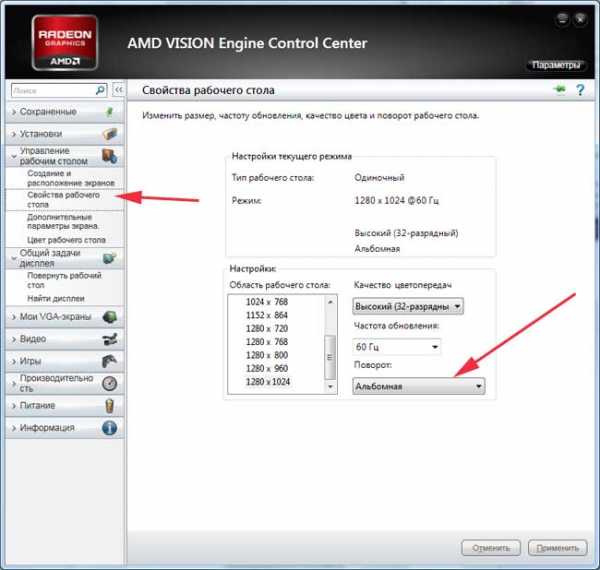Click the Параметры button
The image size is (600, 570).
pos(556,65)
